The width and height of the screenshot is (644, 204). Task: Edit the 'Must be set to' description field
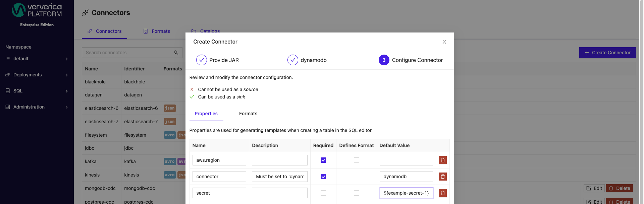pyautogui.click(x=280, y=177)
